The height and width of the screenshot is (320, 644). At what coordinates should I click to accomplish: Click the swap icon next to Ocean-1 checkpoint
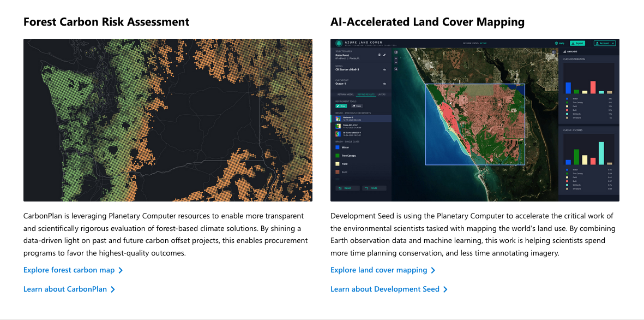point(384,84)
